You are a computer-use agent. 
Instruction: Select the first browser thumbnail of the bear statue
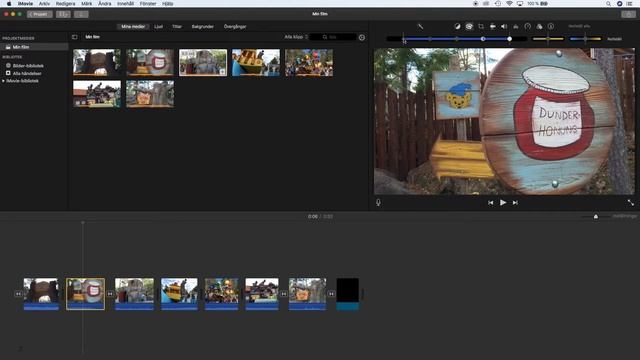pyautogui.click(x=97, y=62)
